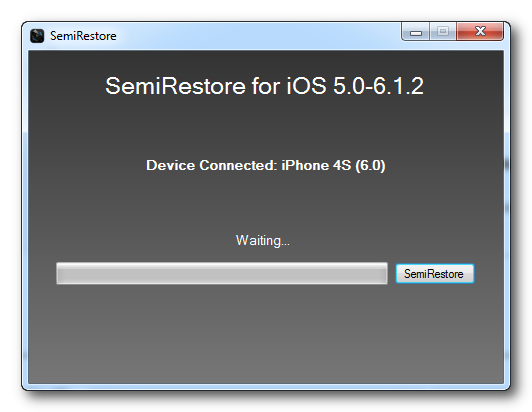Viewport: 532px width, 412px height.
Task: Click the greyed-out maximize window button
Action: pyautogui.click(x=443, y=32)
